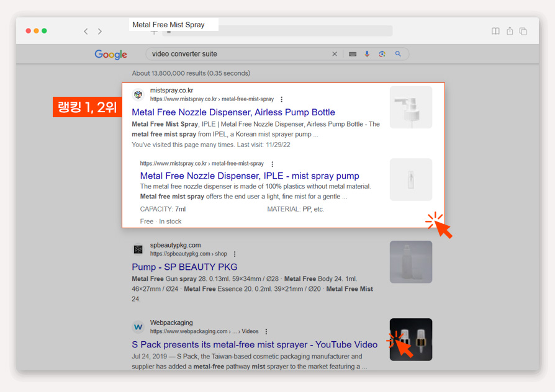555x392 pixels.
Task: Click the "mistspray.co.kr" site name
Action: click(x=172, y=90)
